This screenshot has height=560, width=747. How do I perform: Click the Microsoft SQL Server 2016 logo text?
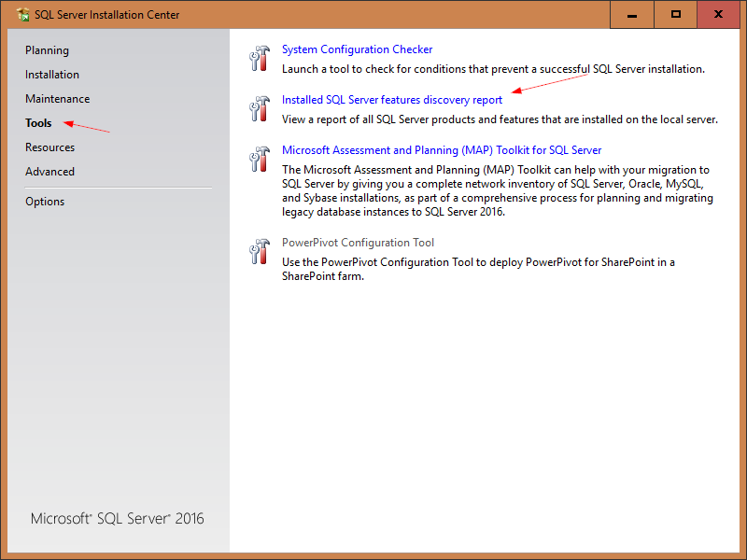coord(117,518)
